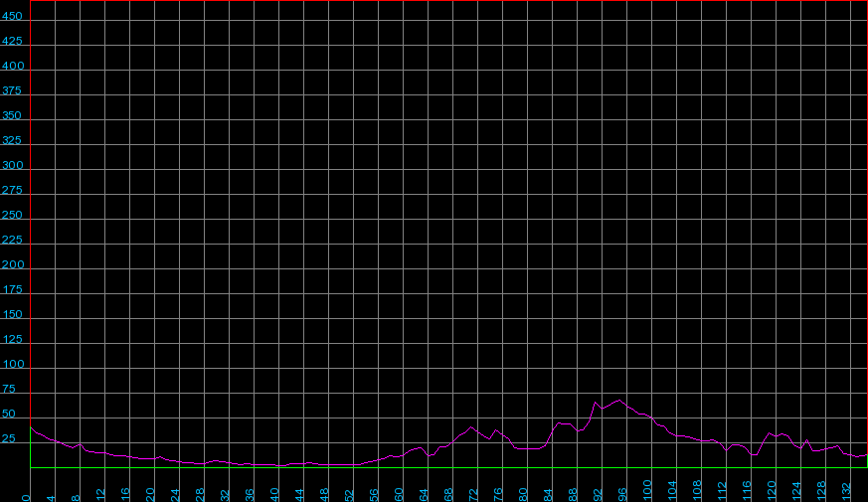Select the 75 vertical axis label
The height and width of the screenshot is (502, 868).
pos(8,390)
